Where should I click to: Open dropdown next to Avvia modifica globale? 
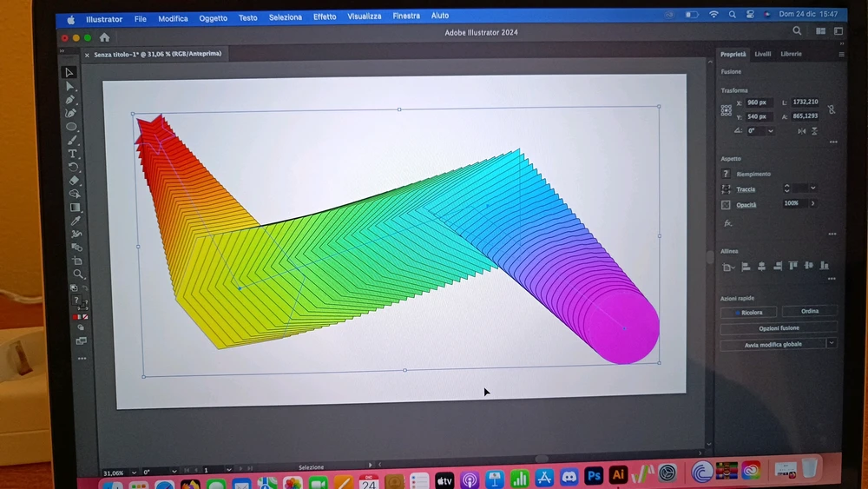832,344
